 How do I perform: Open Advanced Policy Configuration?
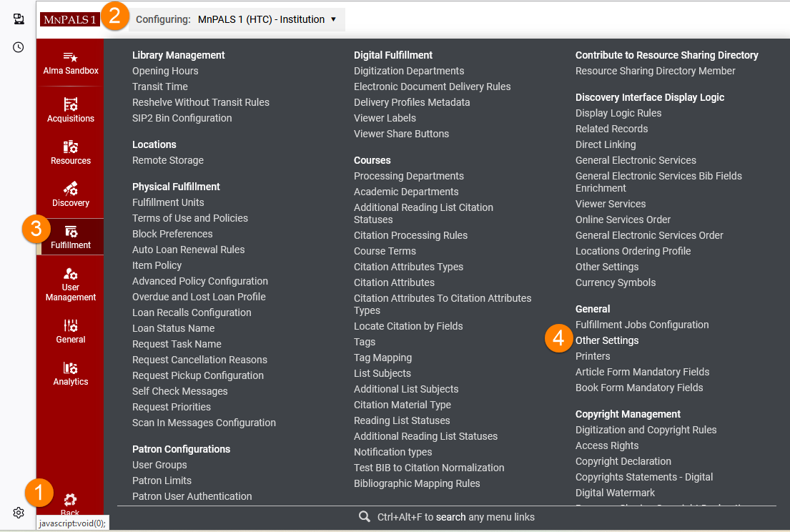(200, 281)
